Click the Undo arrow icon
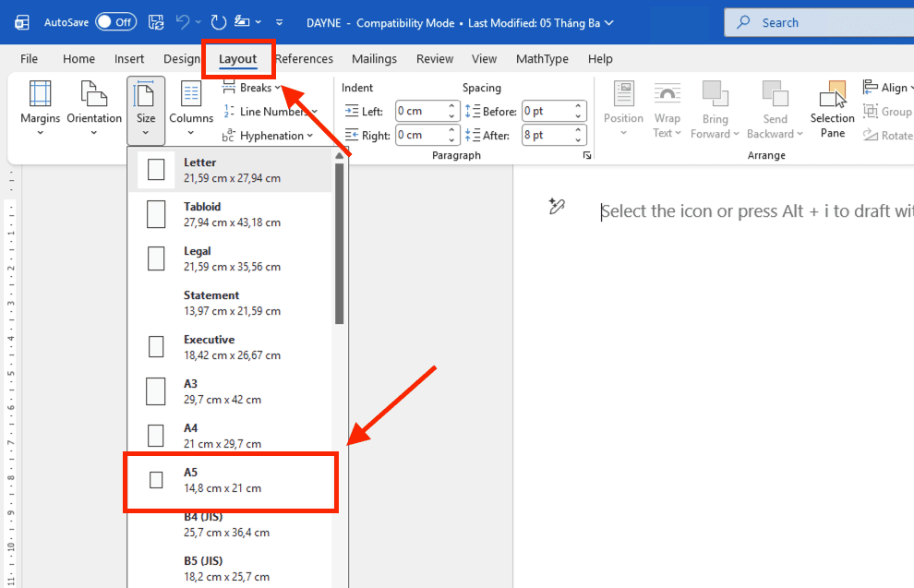The image size is (914, 588). pyautogui.click(x=183, y=22)
